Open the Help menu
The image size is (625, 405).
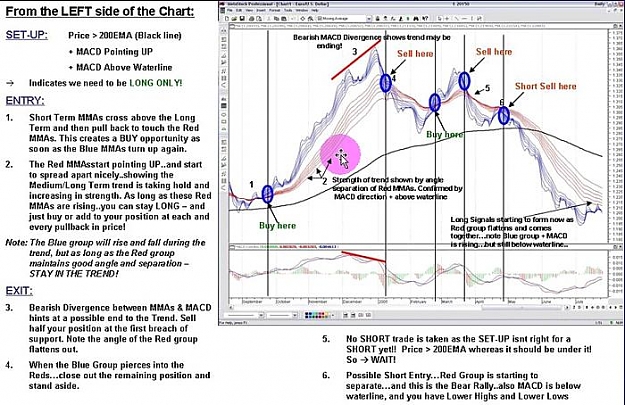coord(314,10)
